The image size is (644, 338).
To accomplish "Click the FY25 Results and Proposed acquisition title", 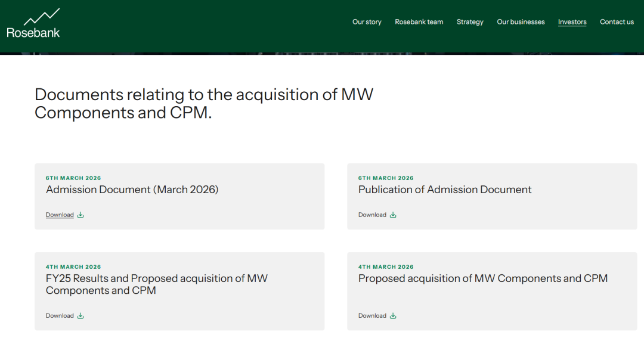I will (156, 284).
